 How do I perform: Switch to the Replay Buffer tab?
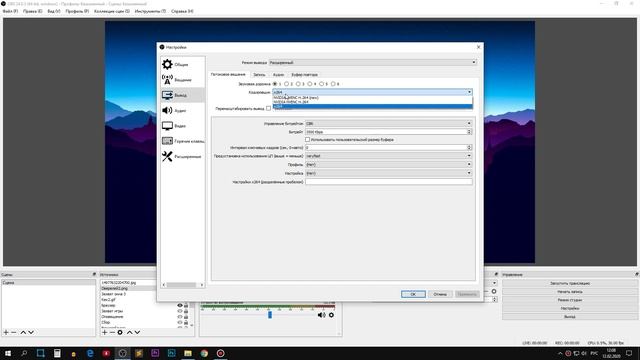[304, 75]
